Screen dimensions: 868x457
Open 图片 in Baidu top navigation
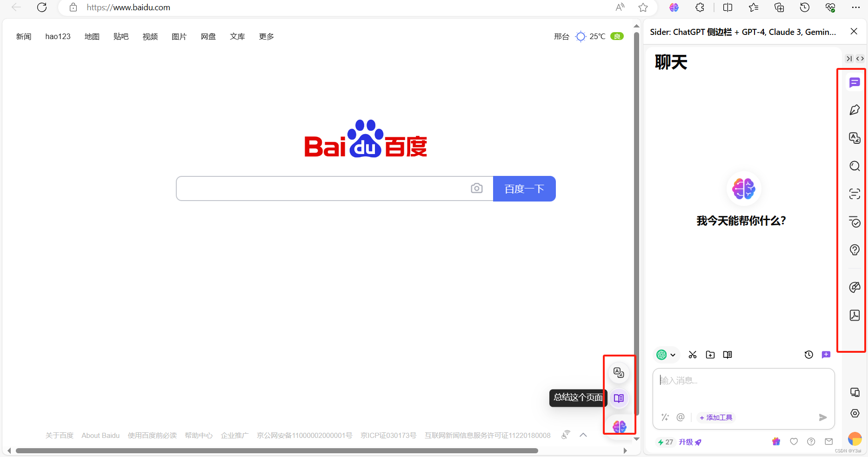[179, 36]
